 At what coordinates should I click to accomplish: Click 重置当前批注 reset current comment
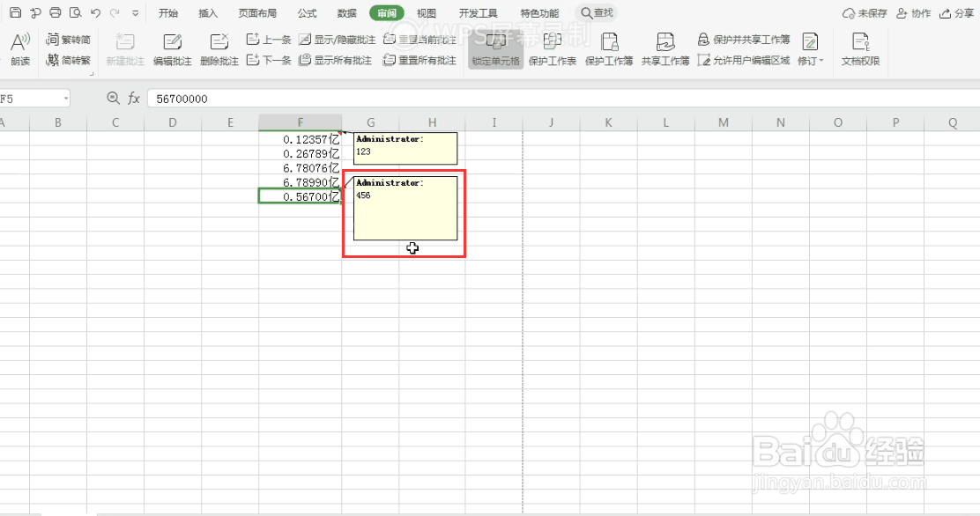419,40
